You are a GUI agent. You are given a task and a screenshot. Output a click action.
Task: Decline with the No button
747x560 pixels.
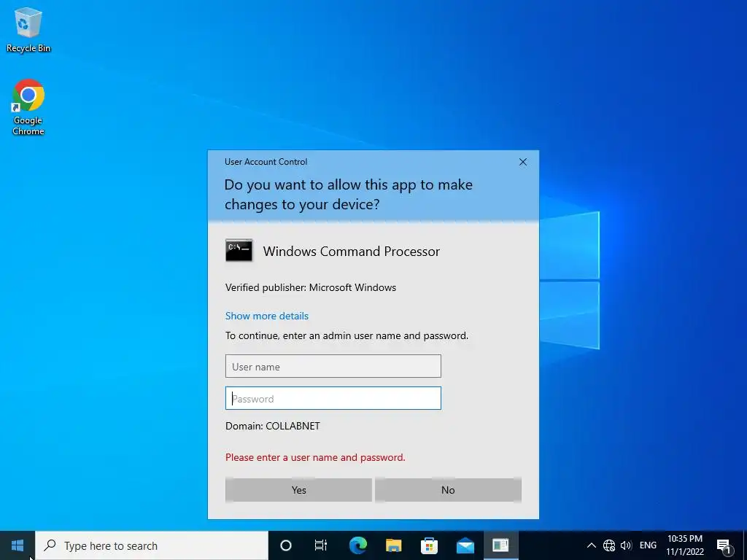coord(448,490)
